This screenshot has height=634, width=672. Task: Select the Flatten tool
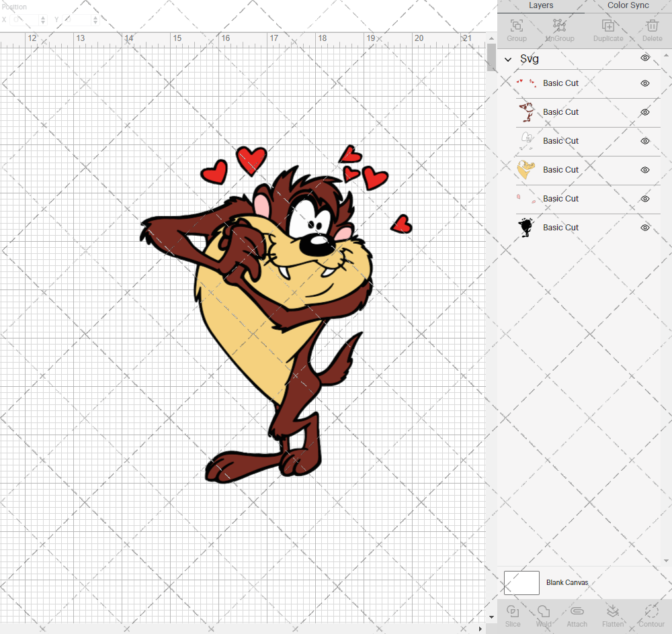coord(613,611)
